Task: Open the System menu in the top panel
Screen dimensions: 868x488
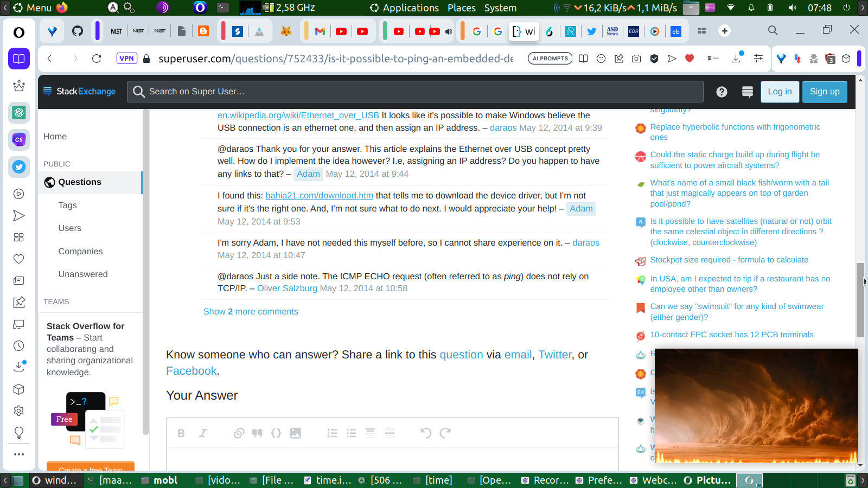Action: tap(500, 8)
